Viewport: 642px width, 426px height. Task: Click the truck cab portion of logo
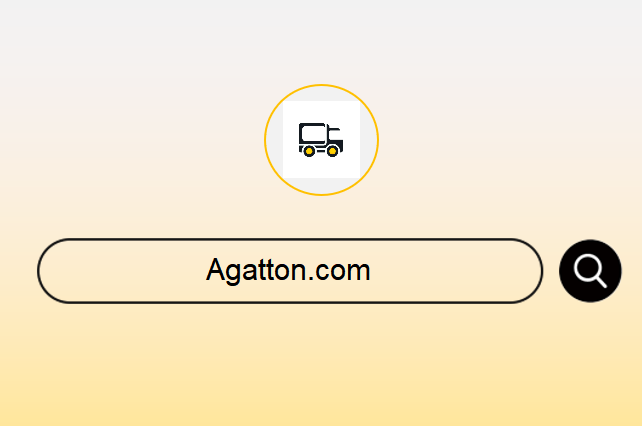[335, 138]
